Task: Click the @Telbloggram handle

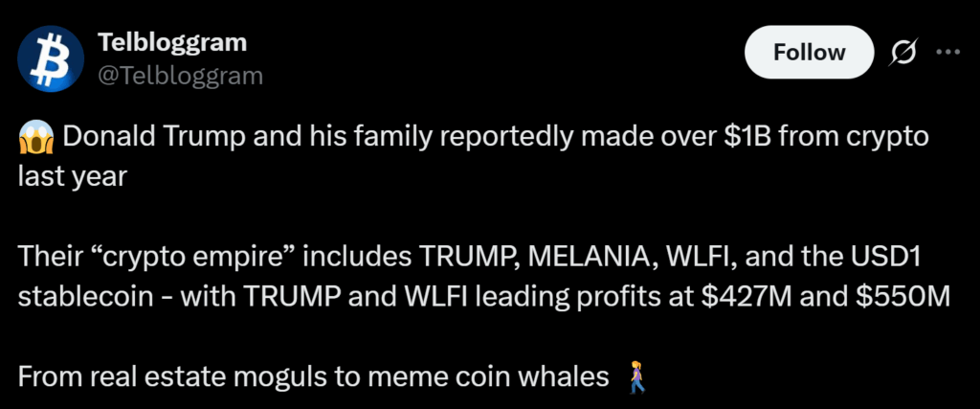Action: point(180,76)
